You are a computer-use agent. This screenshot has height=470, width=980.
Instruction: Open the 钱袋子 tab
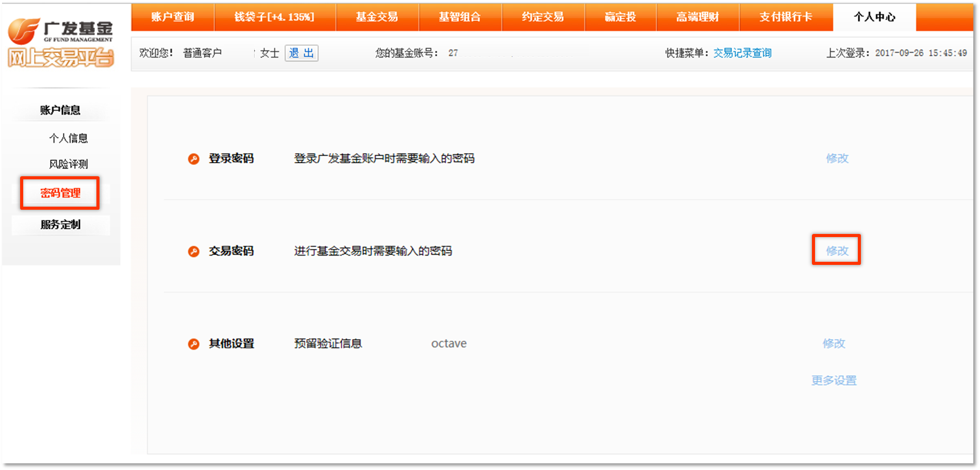274,17
